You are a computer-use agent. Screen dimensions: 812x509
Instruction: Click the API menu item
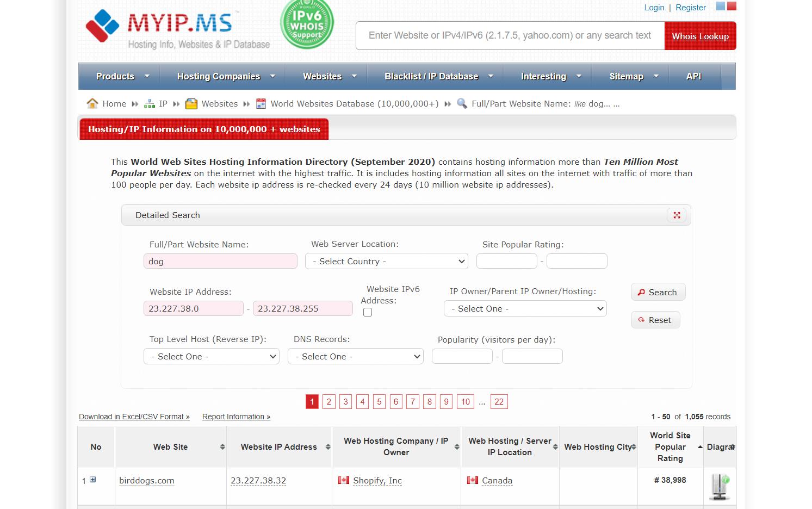click(694, 76)
